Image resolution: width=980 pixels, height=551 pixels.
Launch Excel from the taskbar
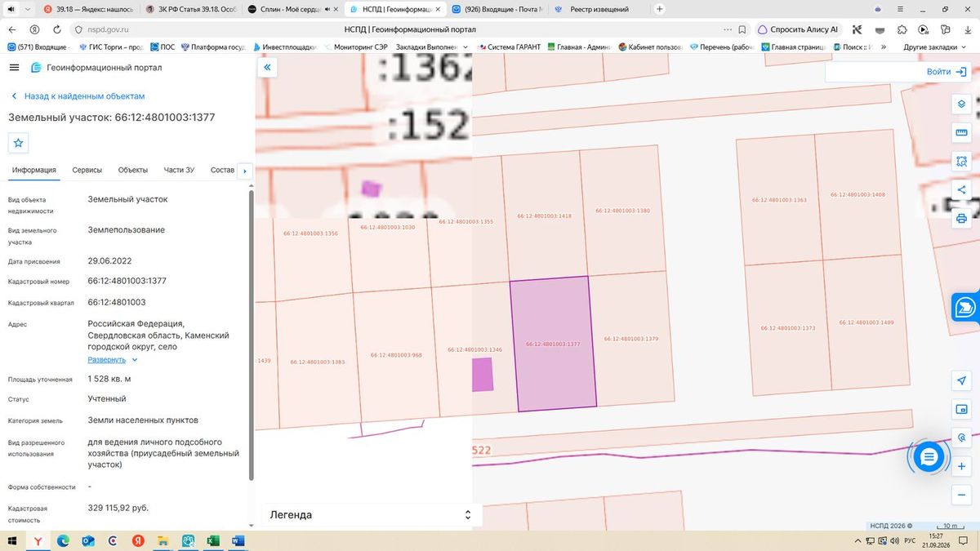[x=213, y=540]
